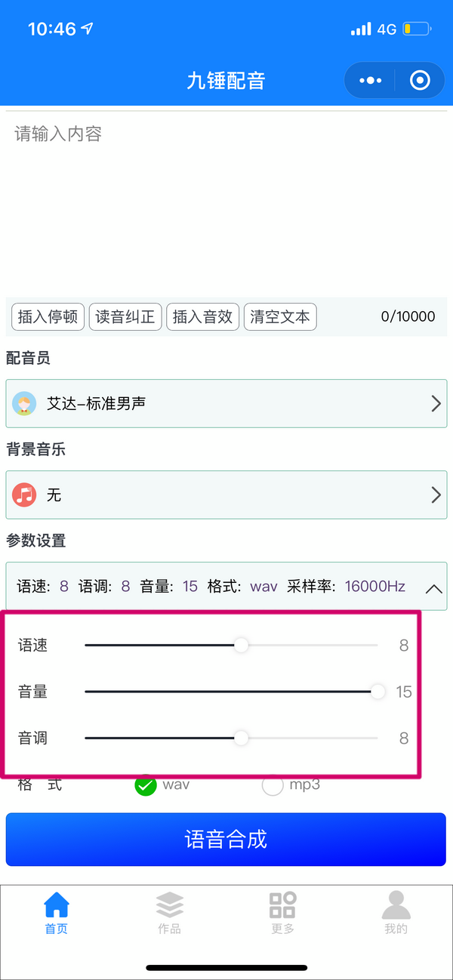Click the 语音合成 synthesize button
This screenshot has height=980, width=453.
click(x=226, y=840)
